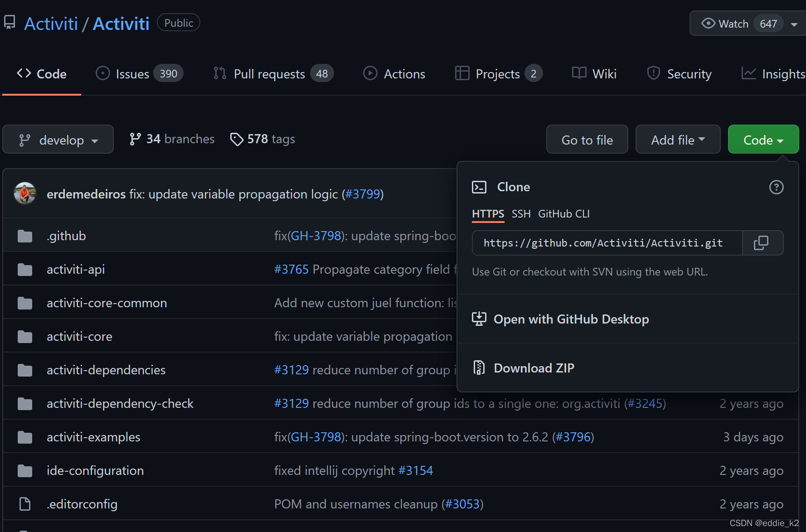806x532 pixels.
Task: Click the activiti-dependencies folder icon
Action: [25, 370]
